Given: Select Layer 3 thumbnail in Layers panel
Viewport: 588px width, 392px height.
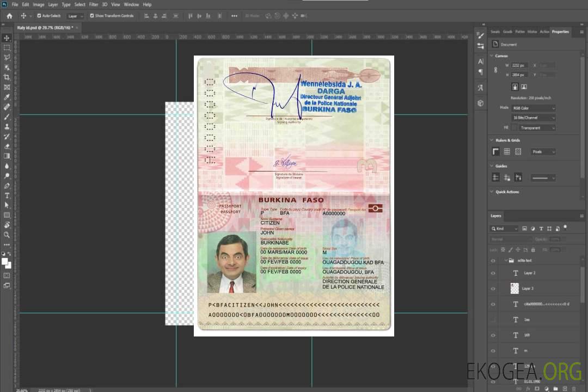Looking at the screenshot, I should [515, 289].
